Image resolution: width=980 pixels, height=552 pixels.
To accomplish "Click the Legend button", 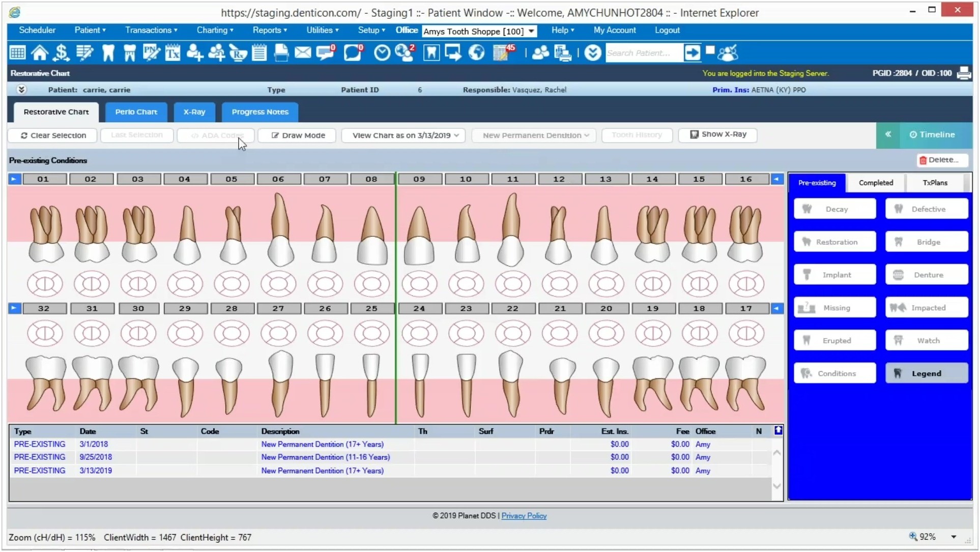I will [927, 374].
